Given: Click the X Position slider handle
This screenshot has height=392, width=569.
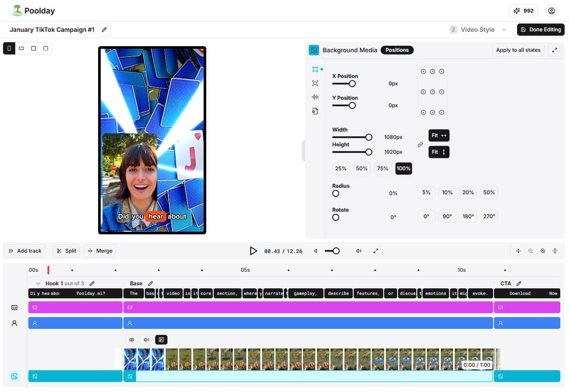Looking at the screenshot, I should pos(352,84).
